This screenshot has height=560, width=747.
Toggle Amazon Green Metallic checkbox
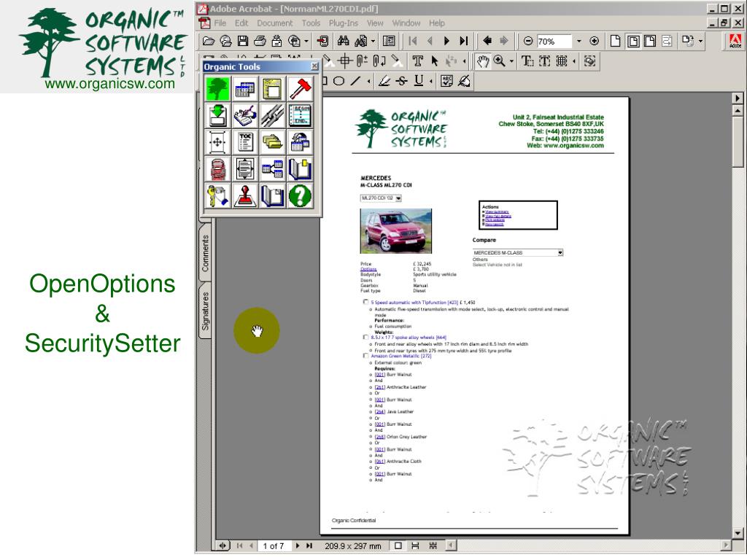[x=365, y=356]
